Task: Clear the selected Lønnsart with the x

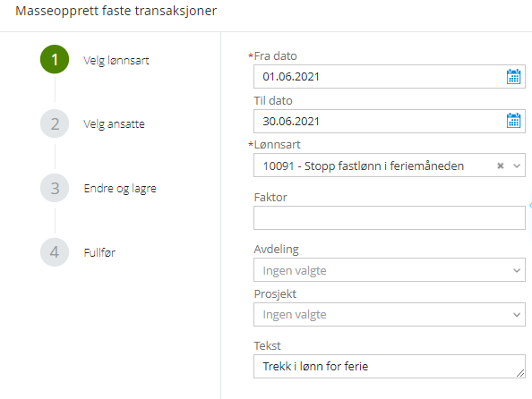Action: coord(500,166)
